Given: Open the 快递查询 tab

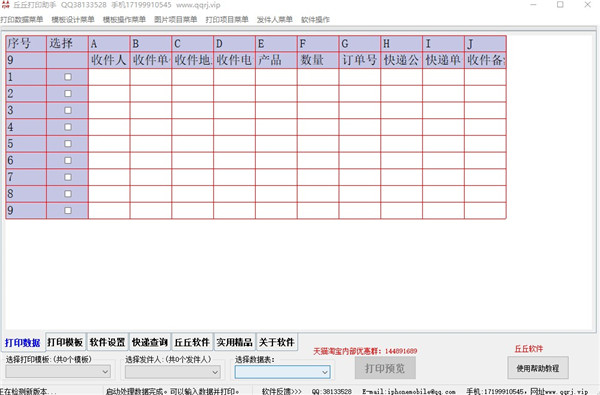Looking at the screenshot, I should pos(150,342).
